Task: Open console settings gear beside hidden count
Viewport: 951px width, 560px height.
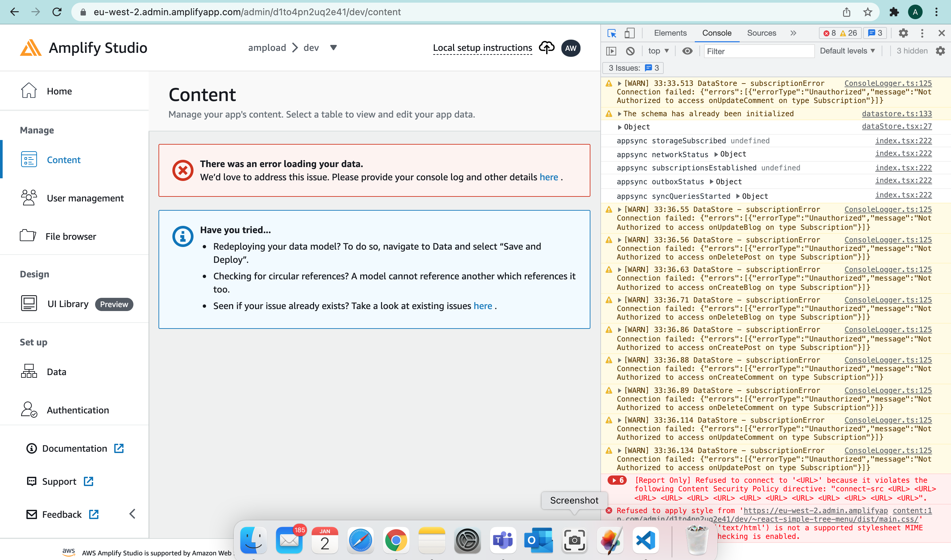Action: pos(940,51)
